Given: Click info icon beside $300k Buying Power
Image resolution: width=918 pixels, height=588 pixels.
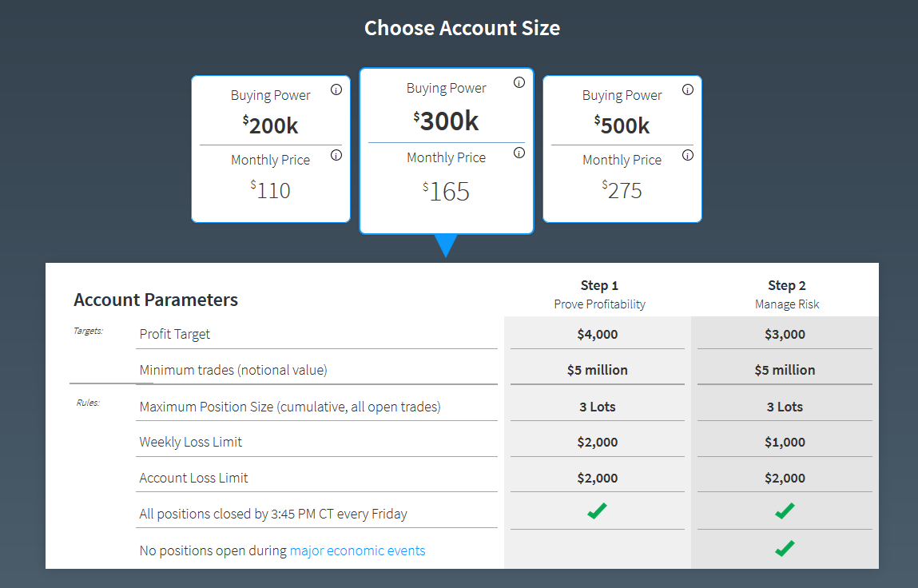Looking at the screenshot, I should pyautogui.click(x=519, y=82).
